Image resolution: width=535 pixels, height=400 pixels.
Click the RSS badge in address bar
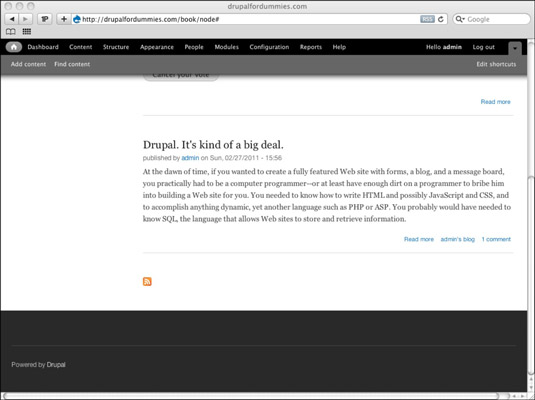coord(427,19)
